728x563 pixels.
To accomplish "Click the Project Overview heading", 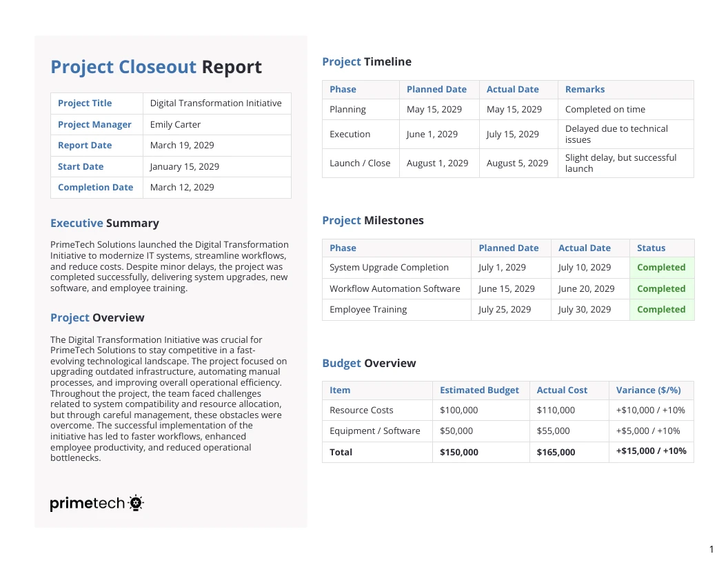I will (97, 317).
